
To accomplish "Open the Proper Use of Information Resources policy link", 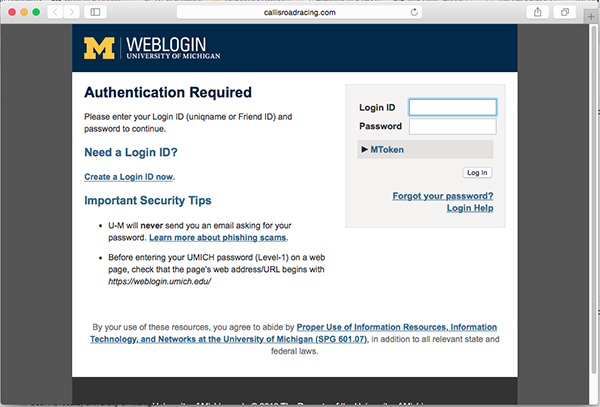I will pos(293,333).
